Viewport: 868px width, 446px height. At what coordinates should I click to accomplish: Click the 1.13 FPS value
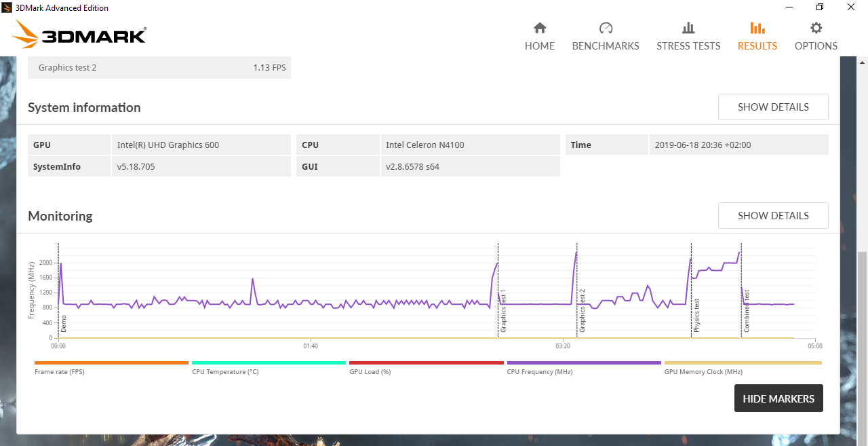[269, 68]
